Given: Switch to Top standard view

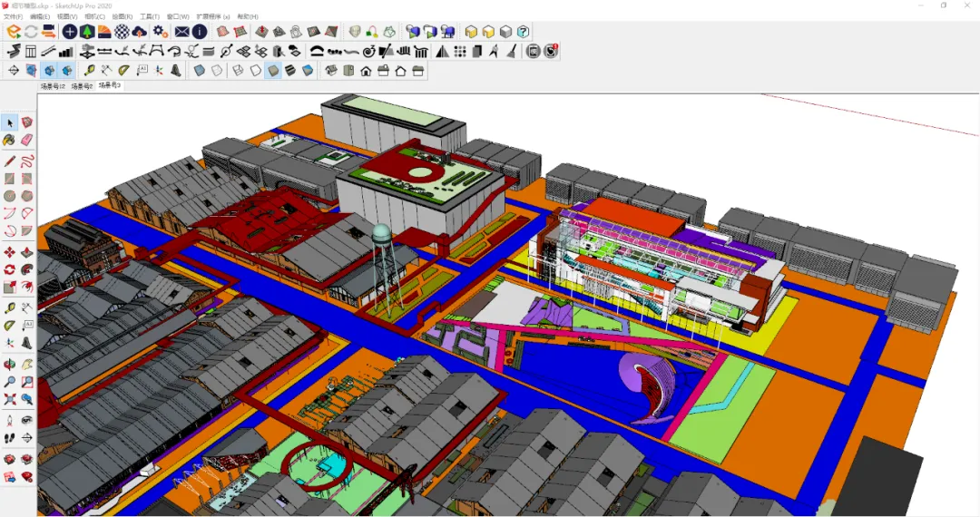Looking at the screenshot, I should [348, 71].
